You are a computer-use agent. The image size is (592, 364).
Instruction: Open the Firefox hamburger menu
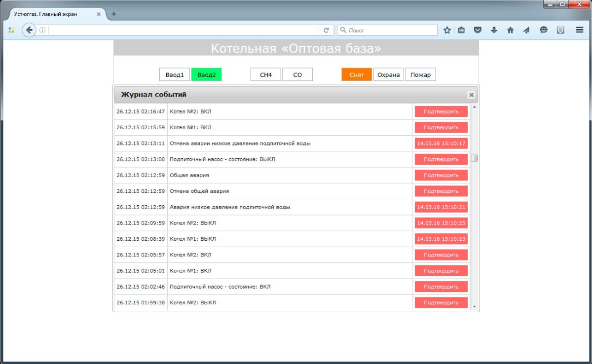pos(580,30)
